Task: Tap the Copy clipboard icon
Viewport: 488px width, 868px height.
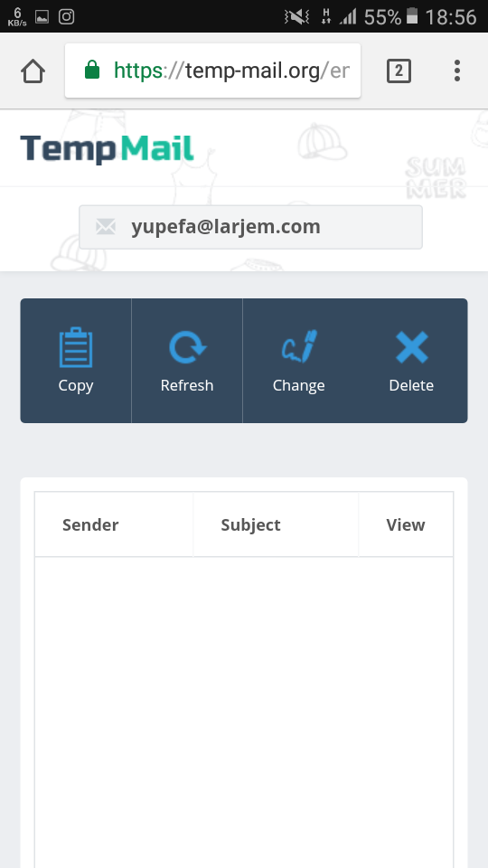Action: (76, 347)
